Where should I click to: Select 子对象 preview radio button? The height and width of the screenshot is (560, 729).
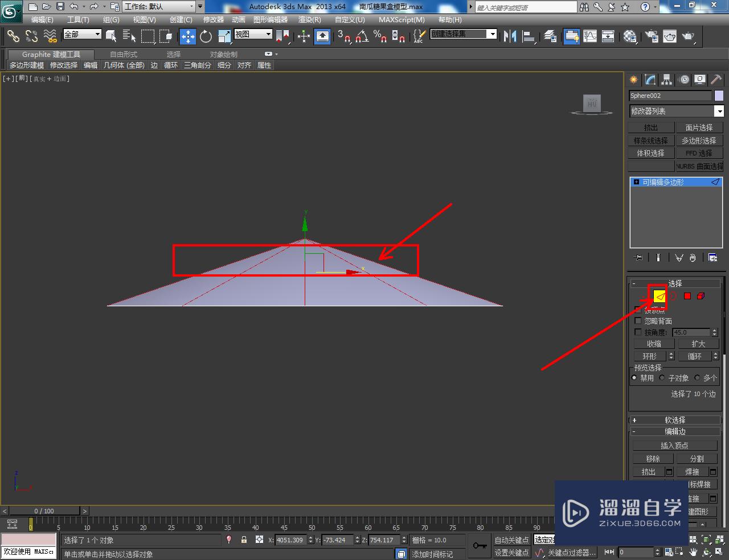tap(662, 377)
